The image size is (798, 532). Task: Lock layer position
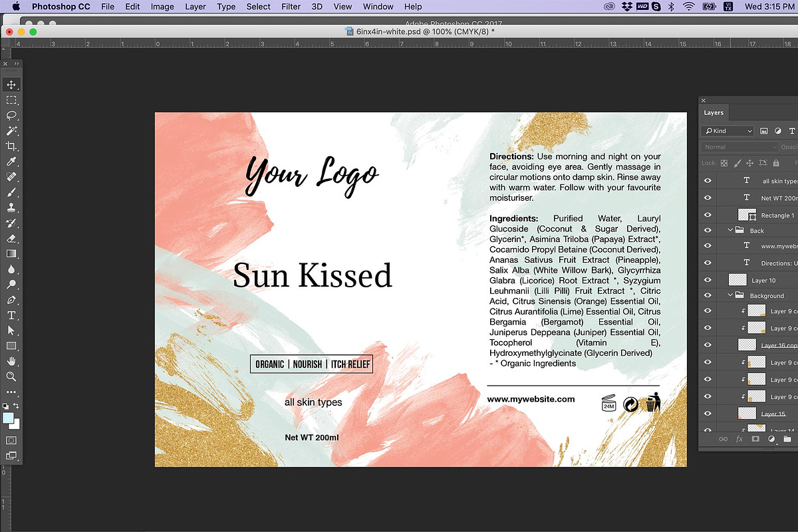coord(749,163)
